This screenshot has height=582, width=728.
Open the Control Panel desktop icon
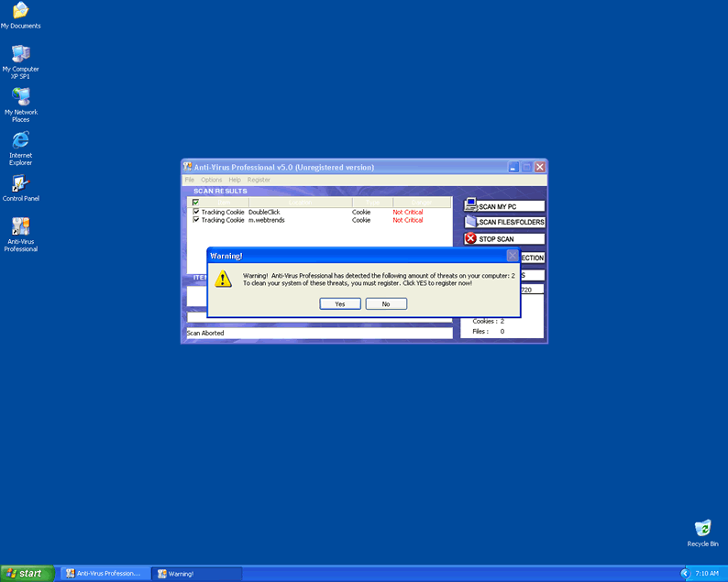(20, 183)
